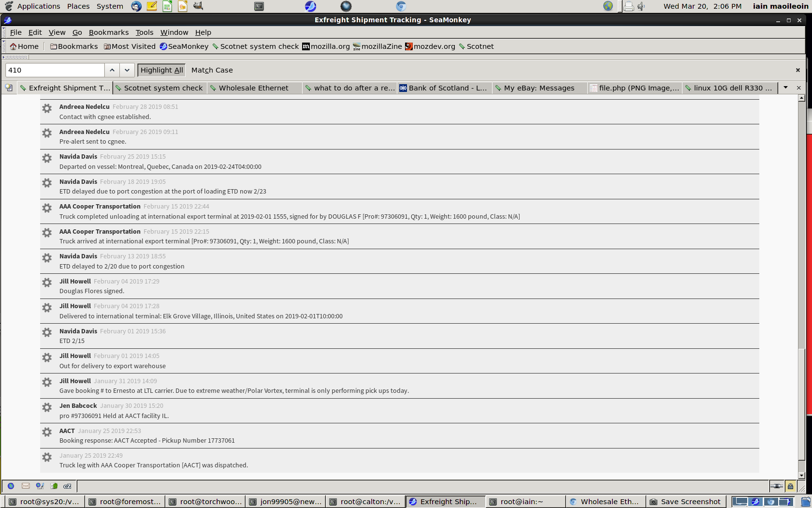Launch the spreadsheet application from top panel
This screenshot has width=812, height=508.
tap(167, 6)
